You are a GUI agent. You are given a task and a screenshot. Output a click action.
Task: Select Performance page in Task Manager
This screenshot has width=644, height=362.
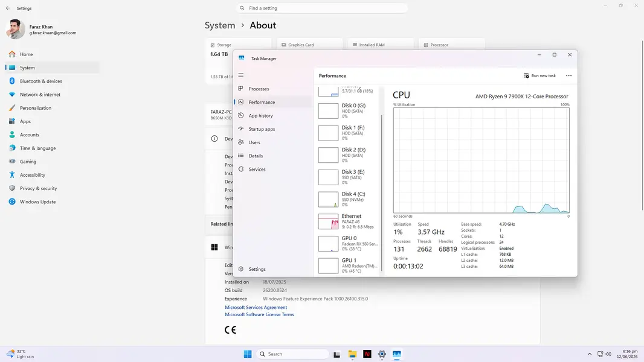273,102
